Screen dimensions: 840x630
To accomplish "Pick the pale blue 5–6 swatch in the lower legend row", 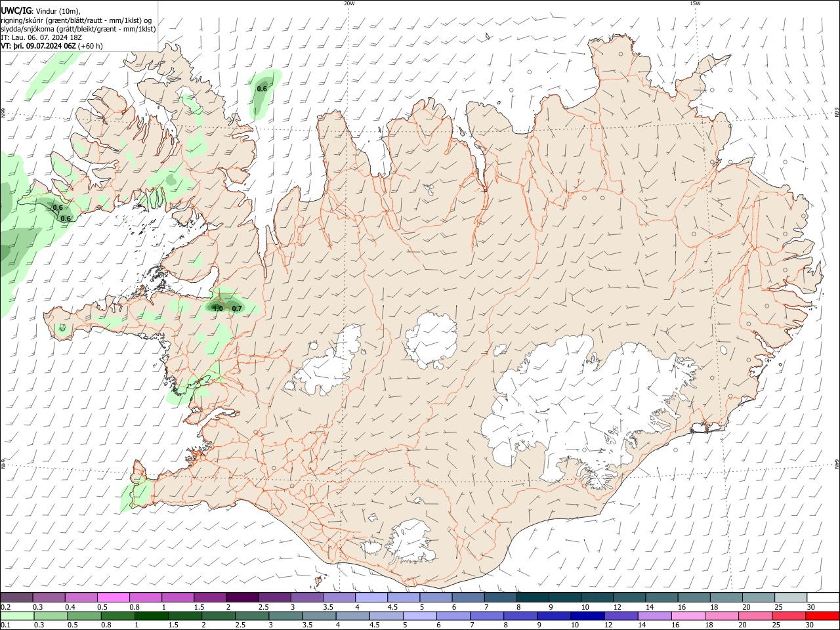I will tap(420, 616).
